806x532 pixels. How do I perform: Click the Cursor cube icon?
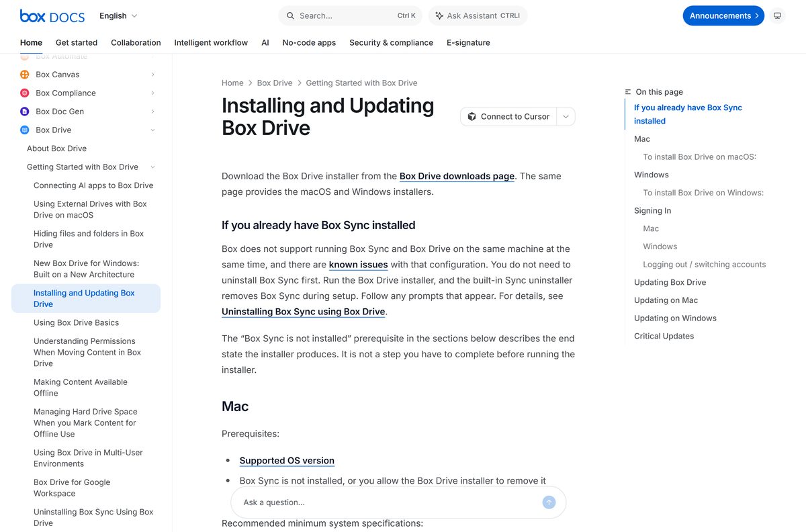click(x=472, y=116)
